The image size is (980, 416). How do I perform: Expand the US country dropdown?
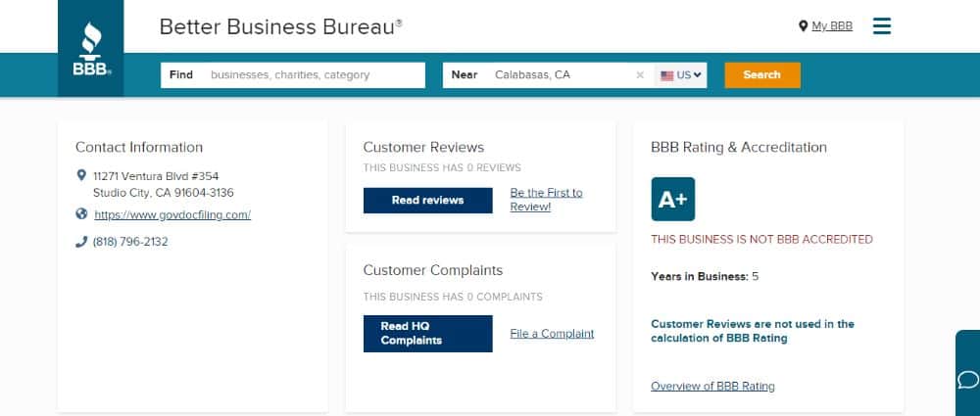click(x=681, y=75)
